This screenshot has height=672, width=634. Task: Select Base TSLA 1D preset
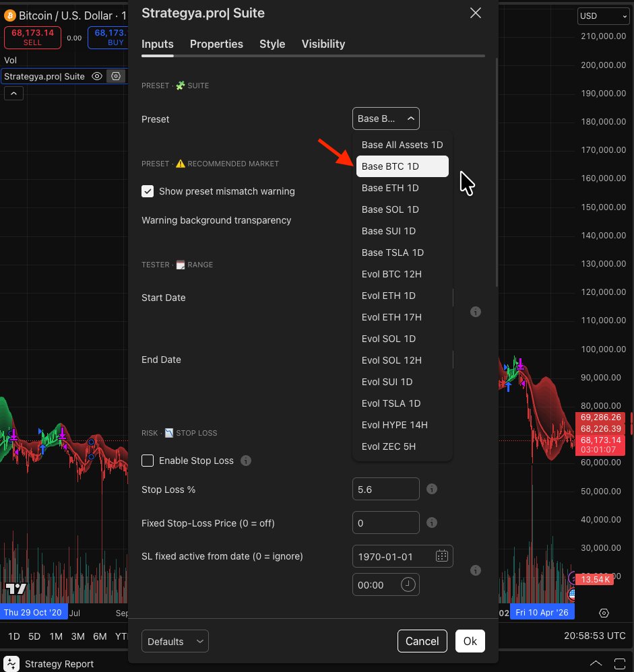tap(402, 253)
